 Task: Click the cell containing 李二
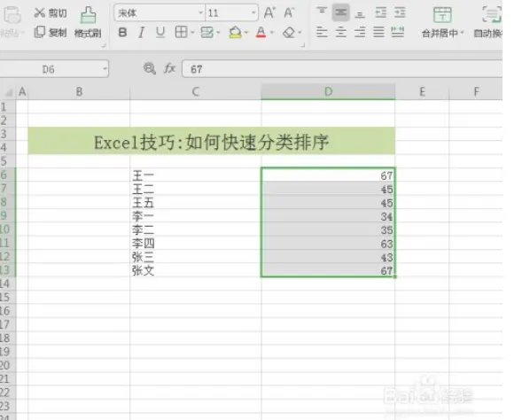coord(195,229)
